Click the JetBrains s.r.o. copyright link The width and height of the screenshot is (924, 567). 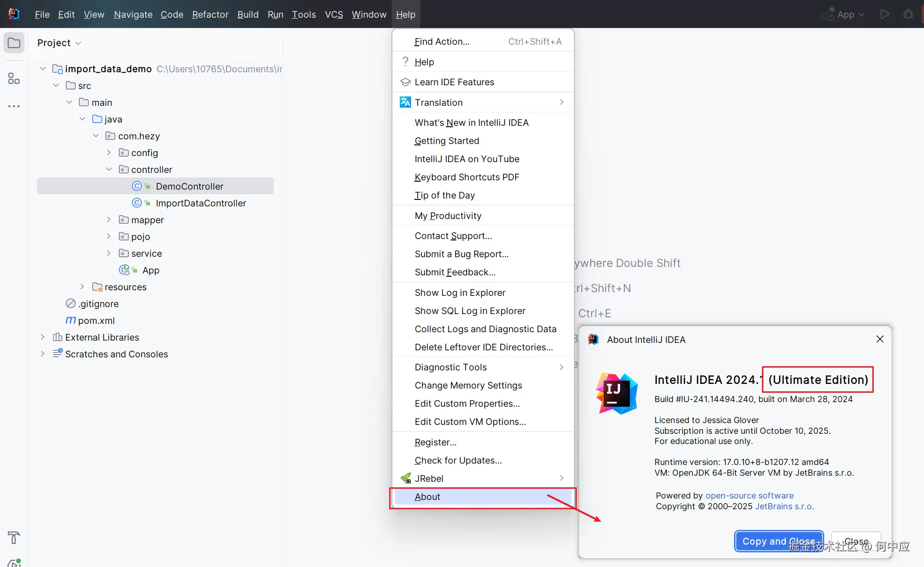784,506
